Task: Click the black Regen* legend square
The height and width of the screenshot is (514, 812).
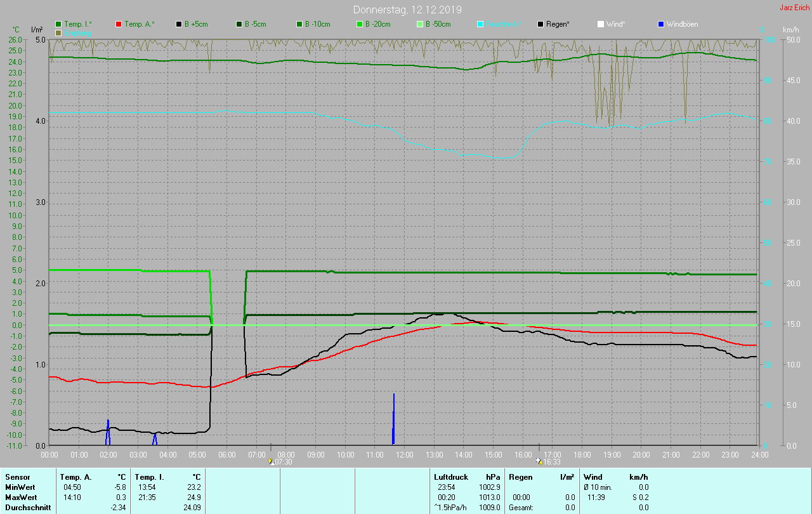Action: click(540, 24)
